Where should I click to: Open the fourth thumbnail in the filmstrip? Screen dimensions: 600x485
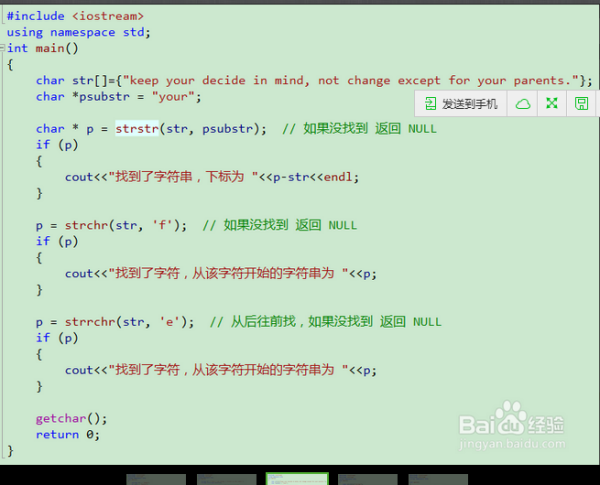368,479
